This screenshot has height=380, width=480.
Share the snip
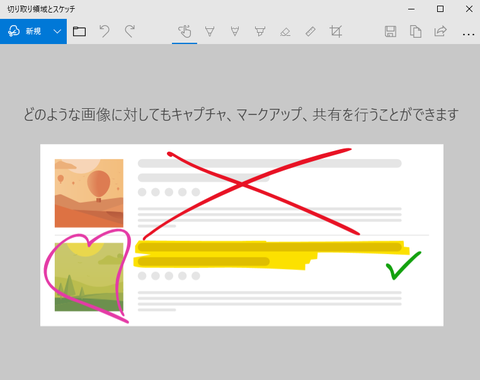[440, 31]
